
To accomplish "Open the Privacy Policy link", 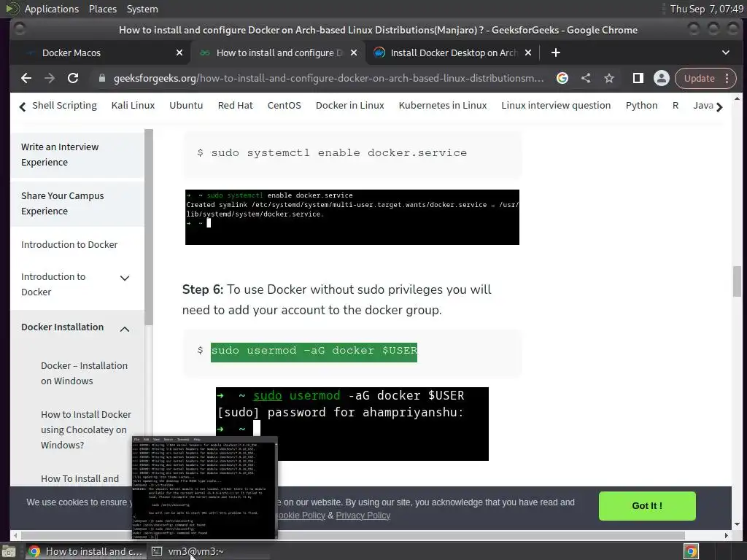I will point(363,516).
